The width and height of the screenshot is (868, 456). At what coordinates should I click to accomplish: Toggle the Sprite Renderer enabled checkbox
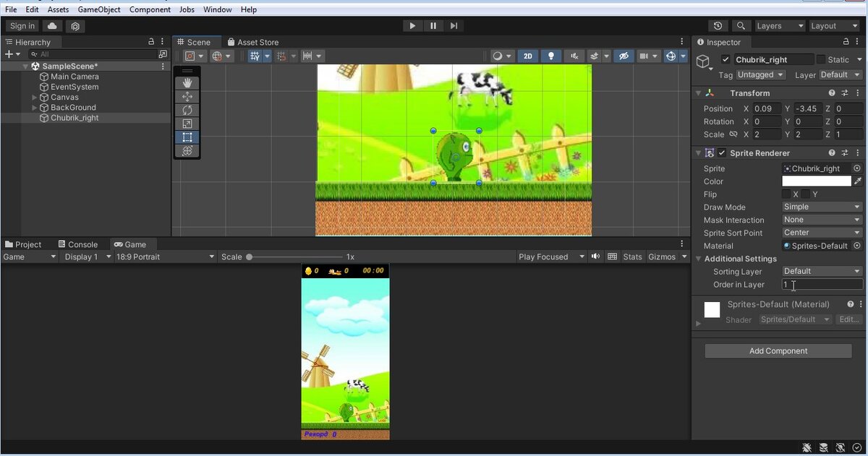tap(722, 153)
